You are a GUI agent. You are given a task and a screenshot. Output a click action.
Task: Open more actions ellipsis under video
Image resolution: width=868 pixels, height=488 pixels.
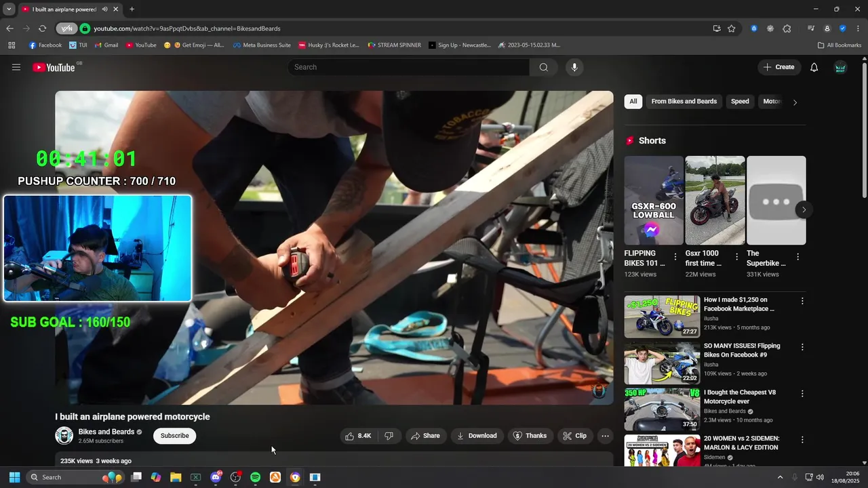click(606, 436)
